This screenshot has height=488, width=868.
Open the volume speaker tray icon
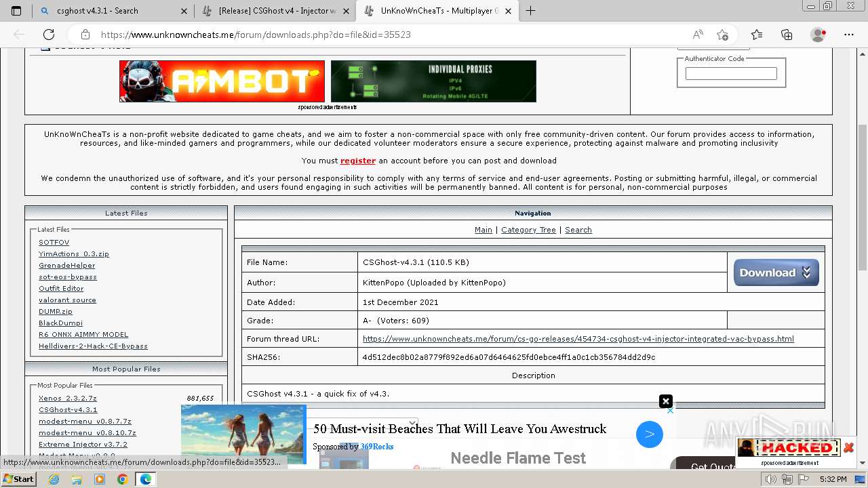(x=770, y=479)
